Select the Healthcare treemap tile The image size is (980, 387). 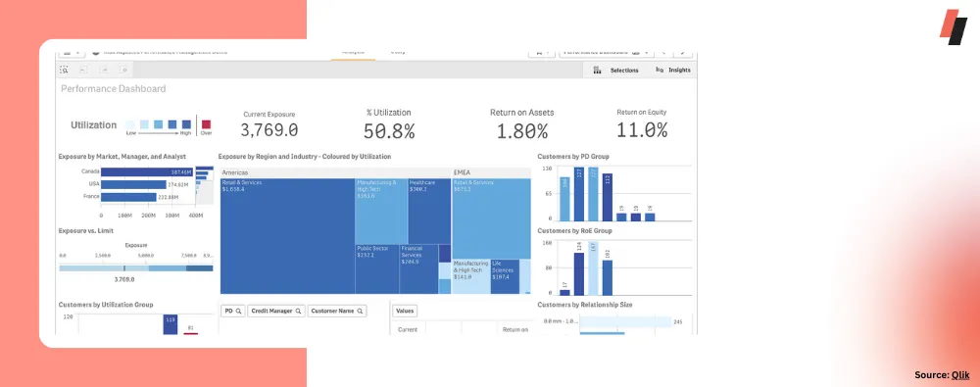[x=429, y=211]
